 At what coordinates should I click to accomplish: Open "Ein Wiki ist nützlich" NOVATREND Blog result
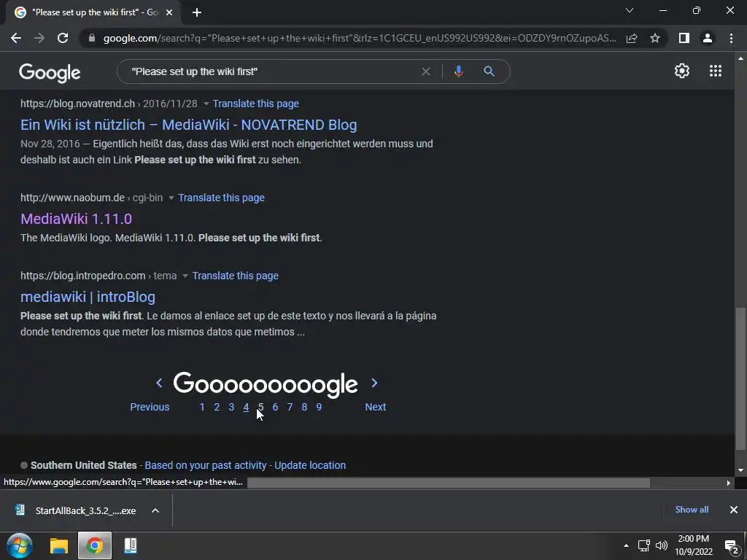pyautogui.click(x=189, y=125)
